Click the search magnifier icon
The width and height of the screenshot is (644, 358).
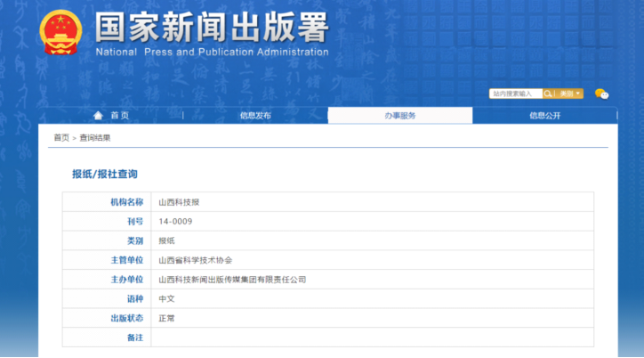547,94
